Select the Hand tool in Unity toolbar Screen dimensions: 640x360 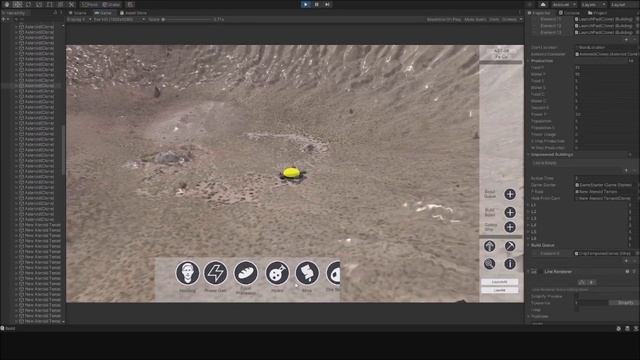tap(7, 4)
